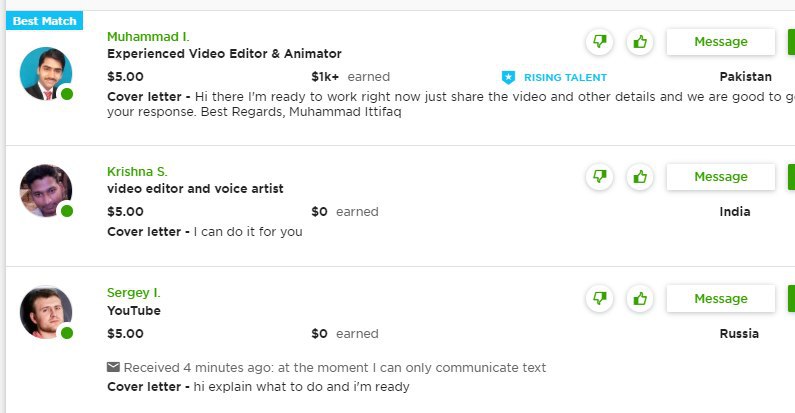Image resolution: width=795 pixels, height=413 pixels.
Task: Thumbs up Sergey I.'s proposal
Action: point(640,298)
